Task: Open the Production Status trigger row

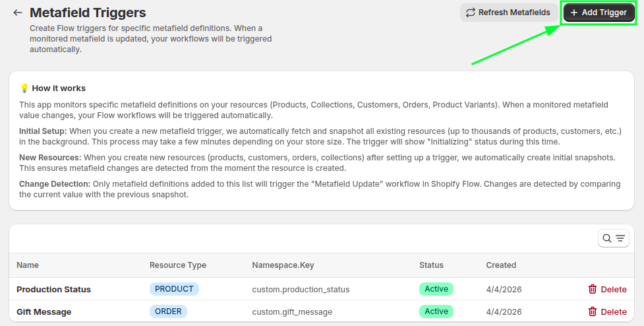Action: pos(53,290)
